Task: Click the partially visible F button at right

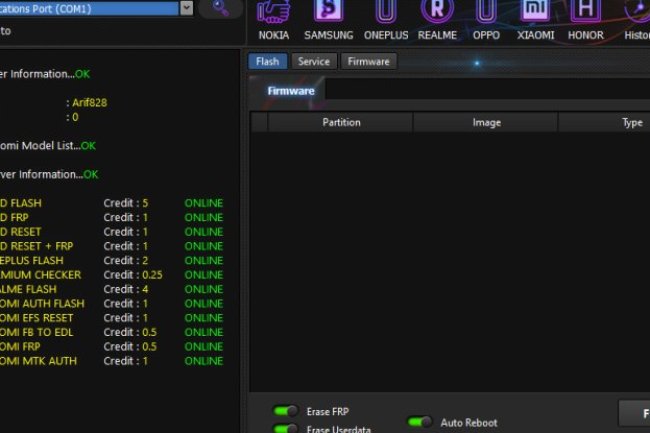Action: [635, 413]
